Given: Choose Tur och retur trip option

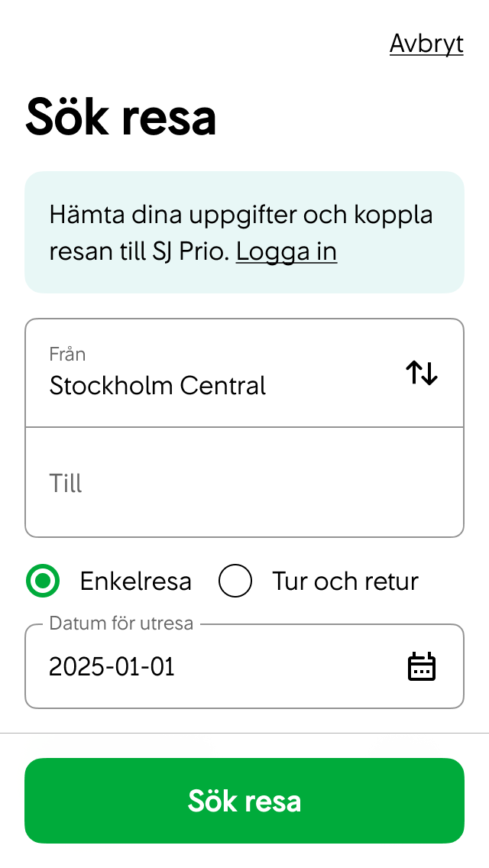Looking at the screenshot, I should [x=235, y=581].
